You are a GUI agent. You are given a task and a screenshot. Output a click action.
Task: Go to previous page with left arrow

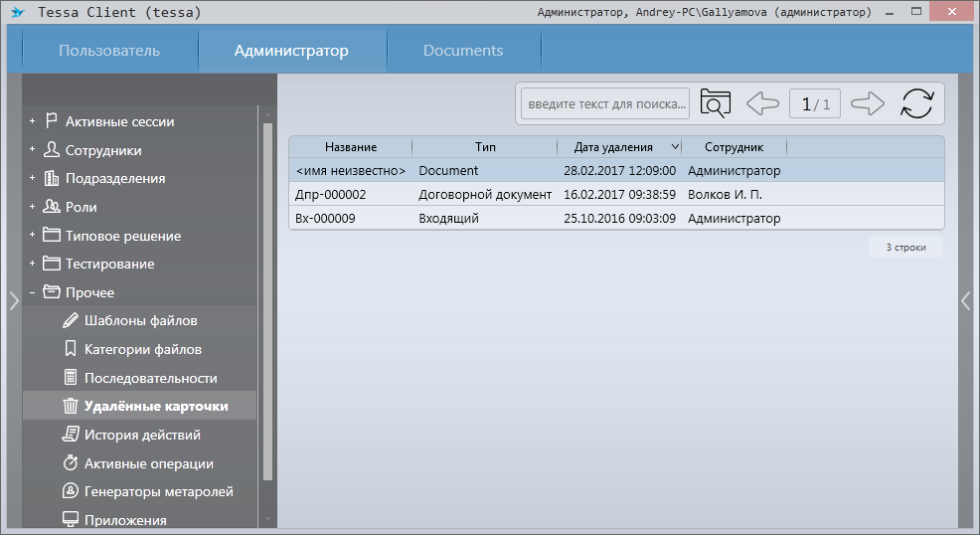761,103
